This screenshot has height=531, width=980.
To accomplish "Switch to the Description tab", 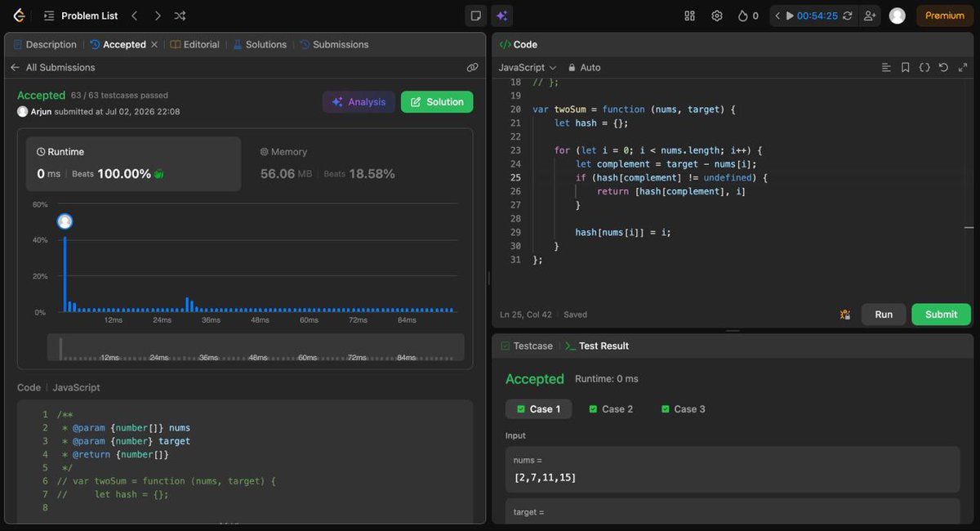I will [45, 44].
